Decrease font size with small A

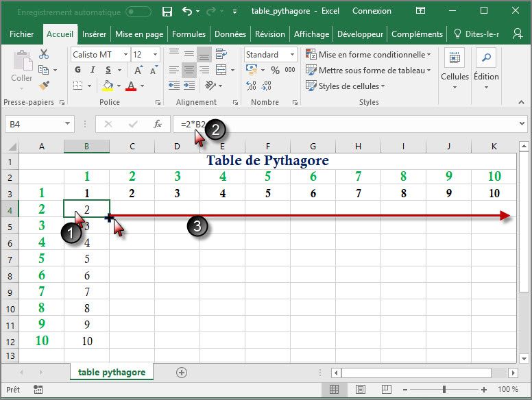pos(154,70)
